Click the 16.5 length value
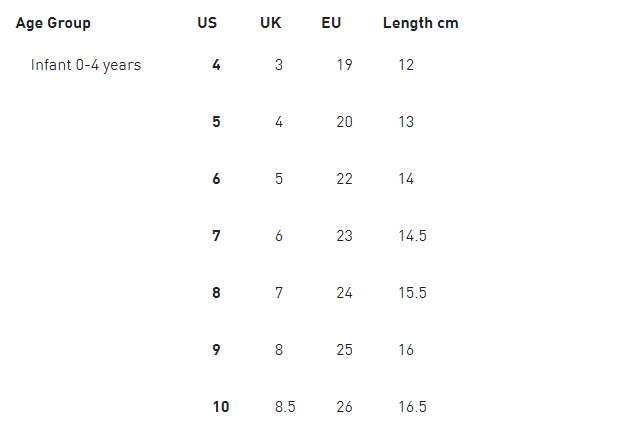 click(413, 407)
